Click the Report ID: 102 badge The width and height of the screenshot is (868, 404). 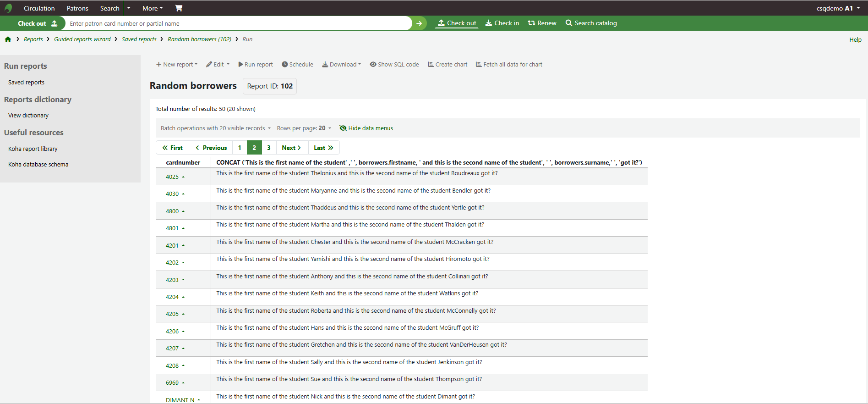click(270, 86)
